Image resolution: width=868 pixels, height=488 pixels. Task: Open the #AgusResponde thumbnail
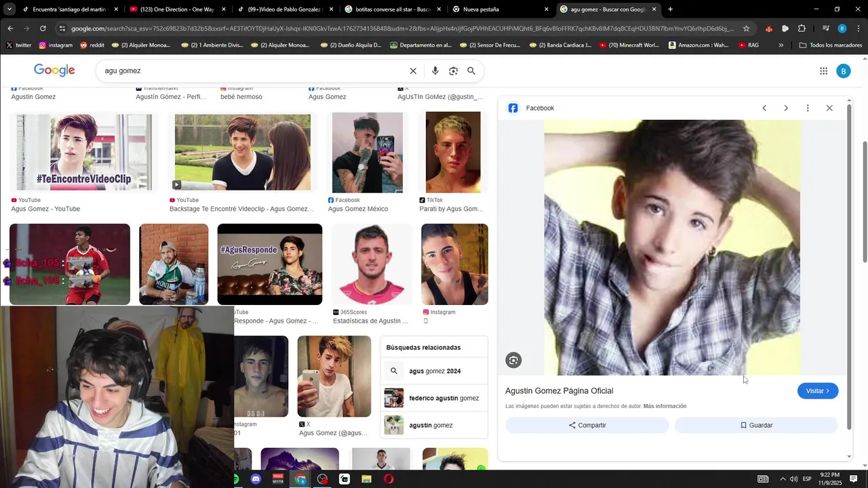270,264
